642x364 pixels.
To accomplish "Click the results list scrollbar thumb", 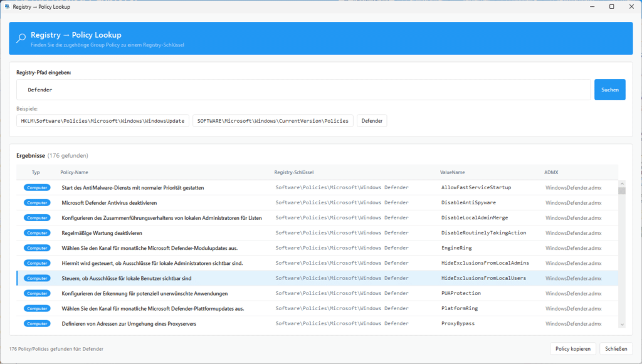I will 622,191.
